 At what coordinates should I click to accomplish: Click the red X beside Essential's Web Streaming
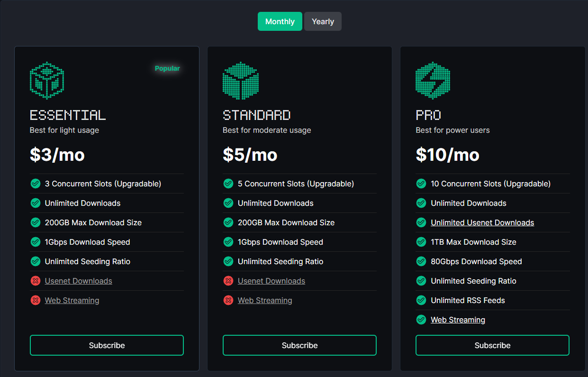[x=36, y=300]
